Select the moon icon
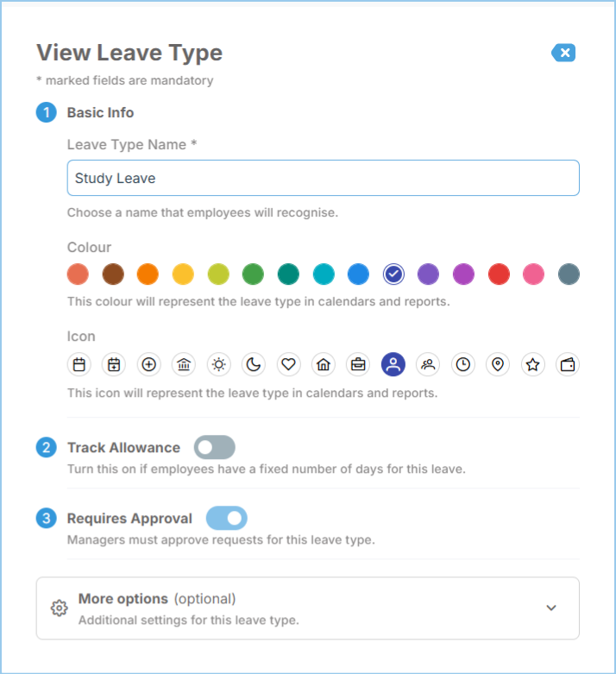 [254, 364]
